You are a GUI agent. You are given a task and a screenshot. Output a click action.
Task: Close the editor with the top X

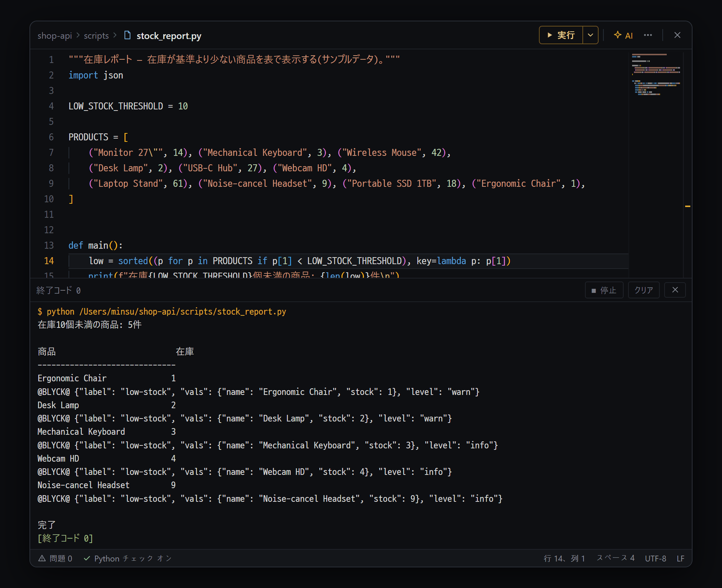click(677, 35)
